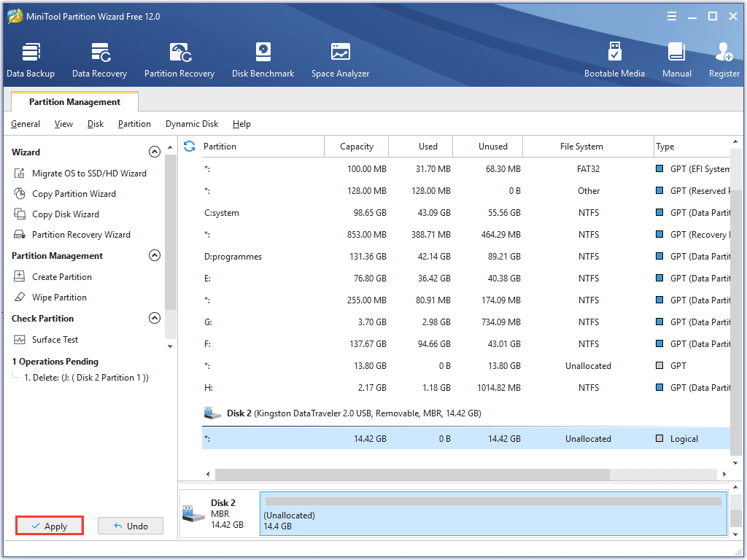Click partition list scroll down arrow
The height and width of the screenshot is (560, 747).
point(735,463)
